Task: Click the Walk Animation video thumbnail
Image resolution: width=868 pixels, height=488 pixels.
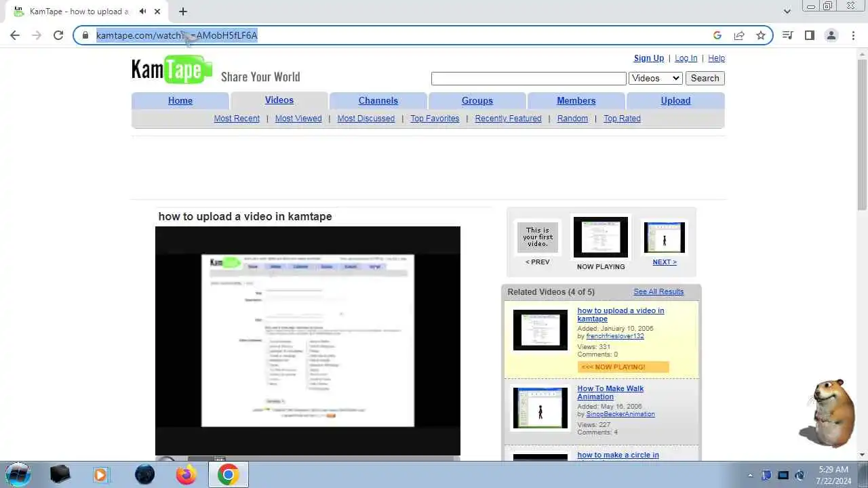Action: click(540, 408)
